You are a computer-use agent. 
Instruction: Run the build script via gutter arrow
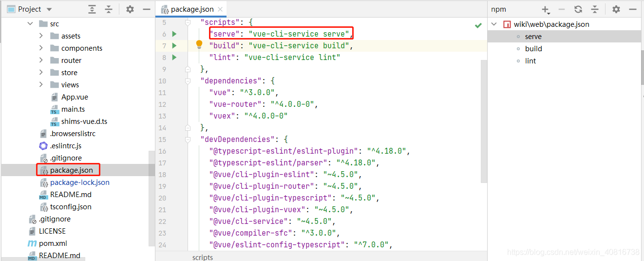click(174, 46)
